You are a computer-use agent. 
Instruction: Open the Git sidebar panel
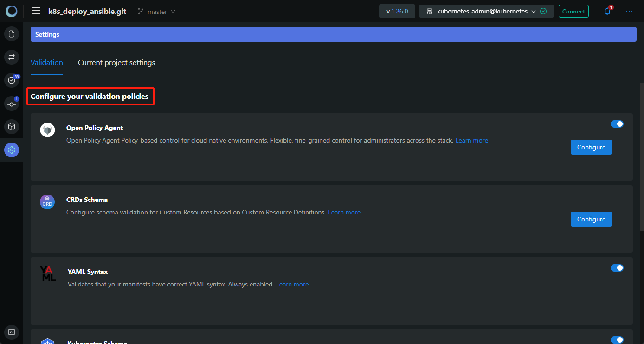12,104
